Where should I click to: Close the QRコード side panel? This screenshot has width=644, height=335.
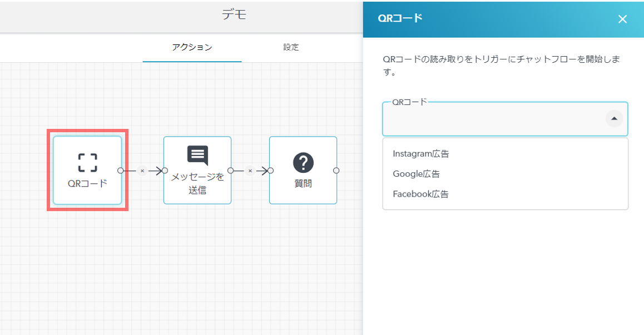(x=622, y=19)
